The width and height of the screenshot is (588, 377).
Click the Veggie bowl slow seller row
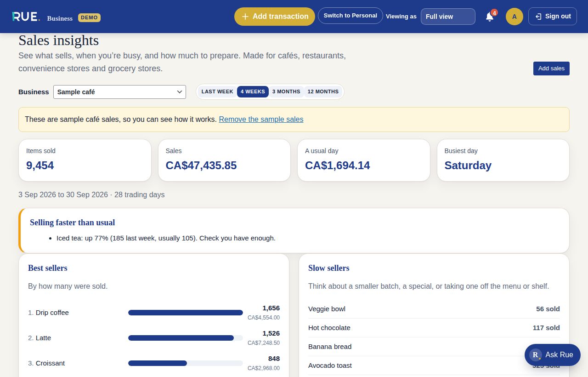434,309
